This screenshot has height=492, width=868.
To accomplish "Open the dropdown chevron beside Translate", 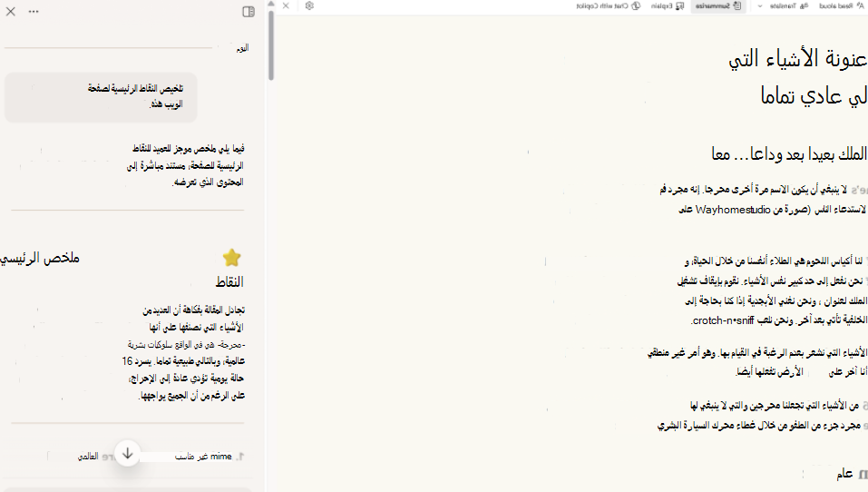I will click(x=759, y=5).
